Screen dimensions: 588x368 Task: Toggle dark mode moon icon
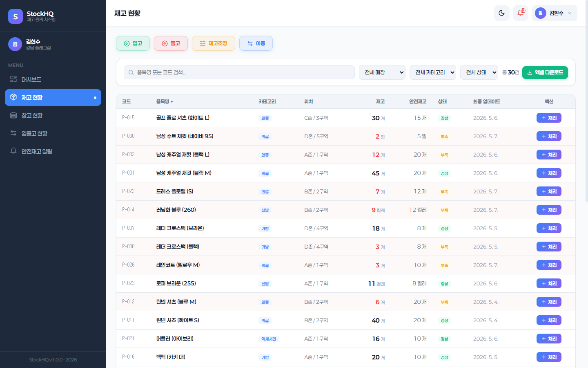point(501,13)
